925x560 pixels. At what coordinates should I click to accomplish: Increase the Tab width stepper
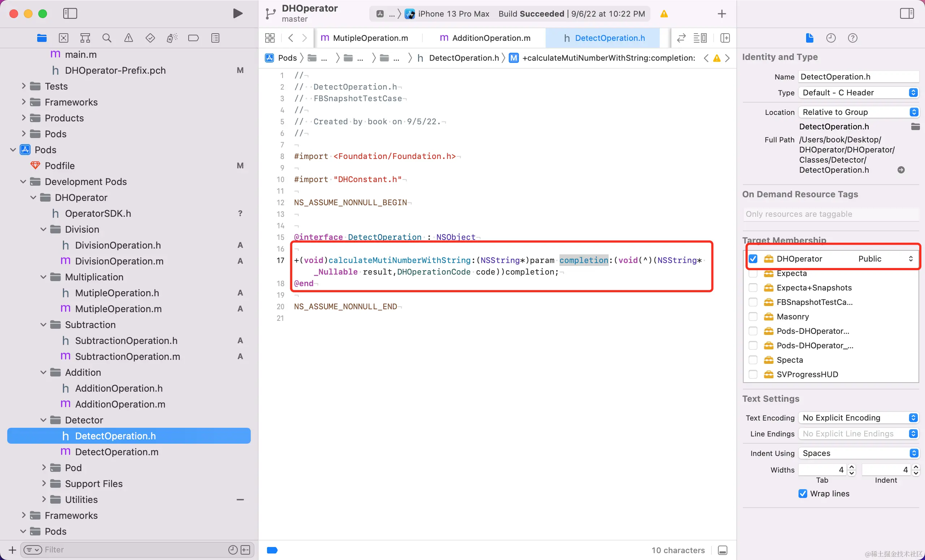[852, 467]
